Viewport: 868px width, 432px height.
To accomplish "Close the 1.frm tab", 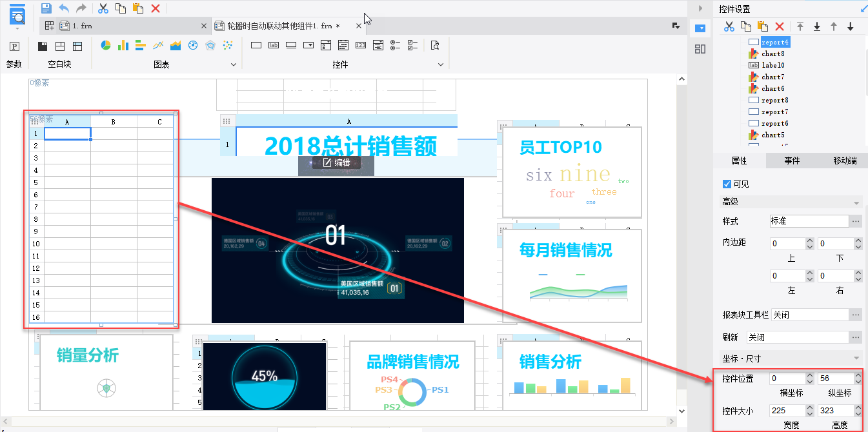I will tap(204, 26).
